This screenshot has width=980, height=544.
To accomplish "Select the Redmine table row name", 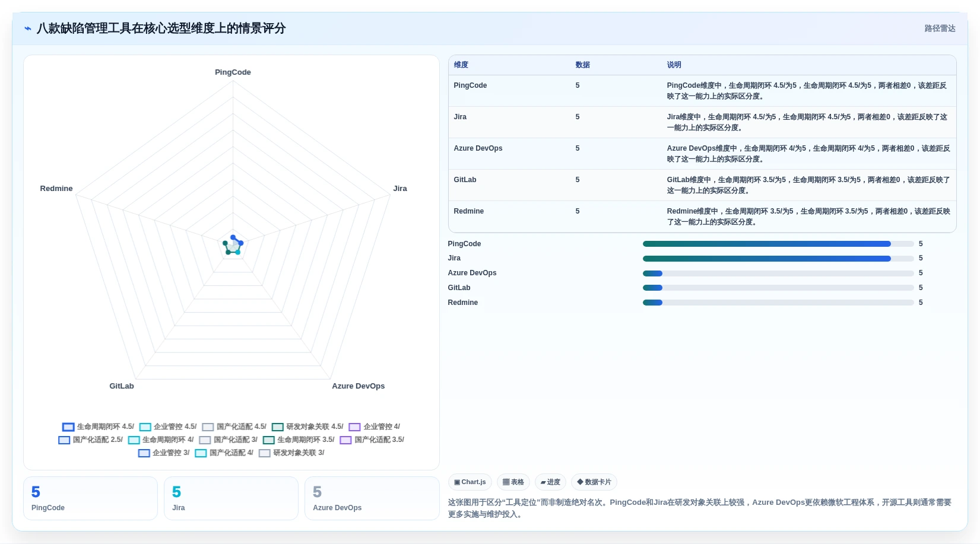I will [468, 211].
